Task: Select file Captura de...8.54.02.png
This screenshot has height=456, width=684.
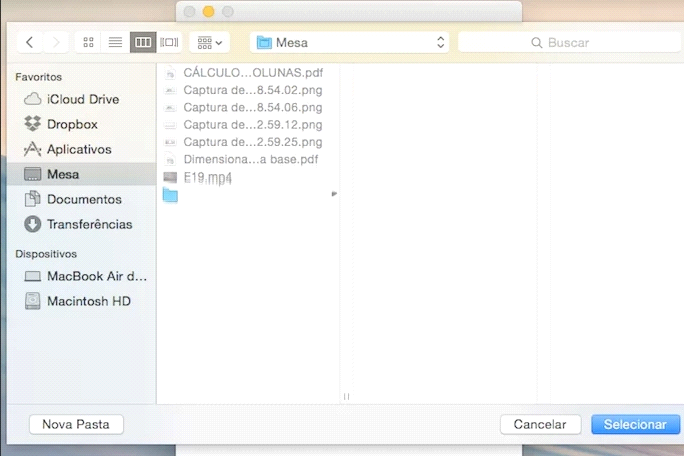Action: tap(248, 90)
